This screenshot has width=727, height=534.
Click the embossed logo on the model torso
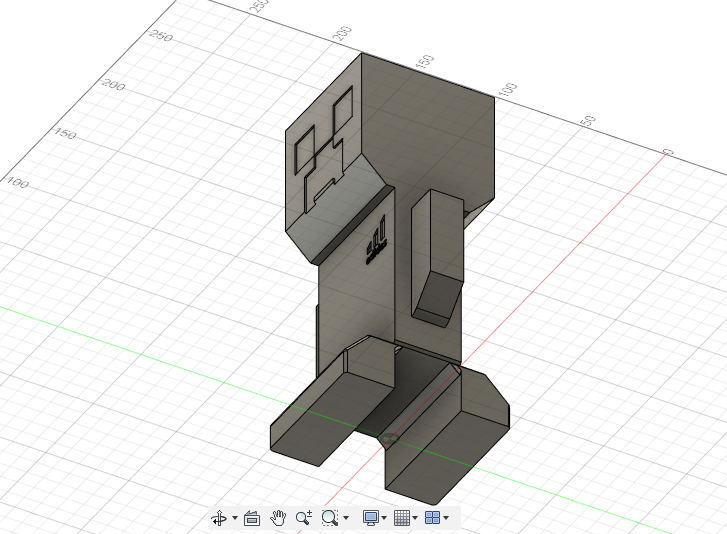point(376,241)
